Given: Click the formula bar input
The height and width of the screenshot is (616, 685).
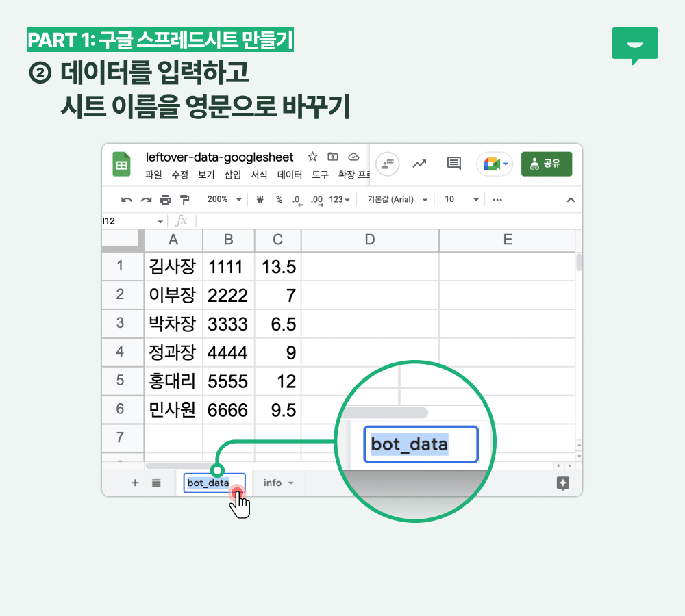Looking at the screenshot, I should click(389, 221).
